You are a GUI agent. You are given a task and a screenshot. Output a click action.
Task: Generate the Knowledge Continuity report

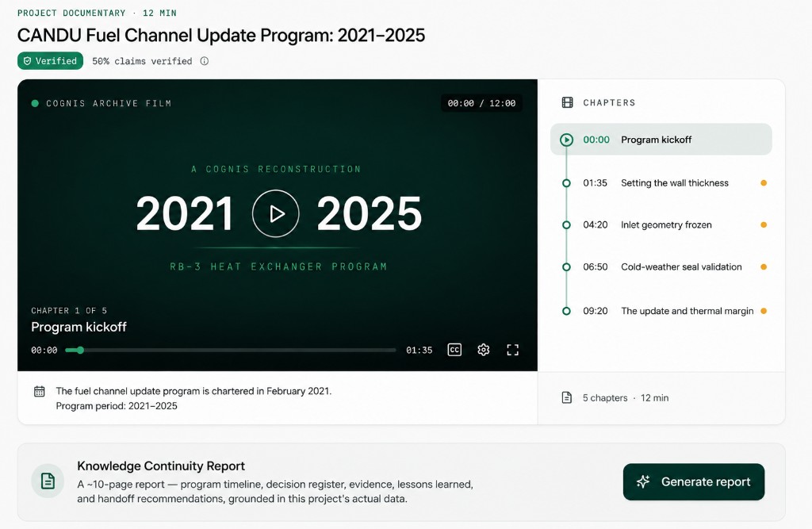click(693, 482)
